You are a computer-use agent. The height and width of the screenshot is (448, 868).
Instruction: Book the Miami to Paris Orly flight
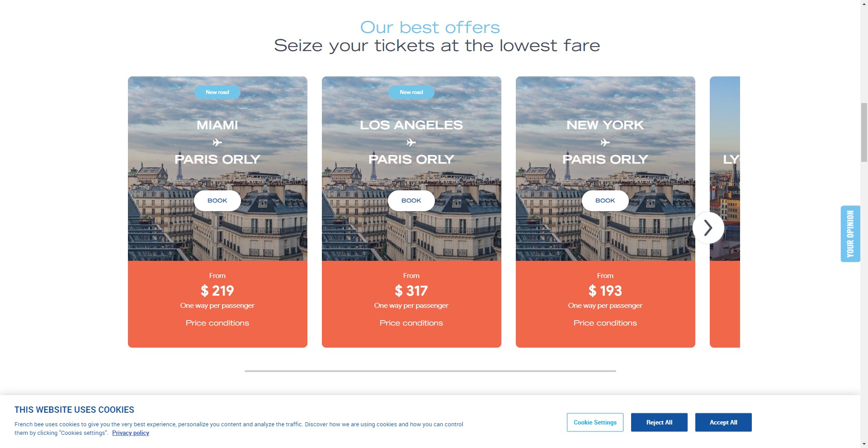[x=217, y=201]
